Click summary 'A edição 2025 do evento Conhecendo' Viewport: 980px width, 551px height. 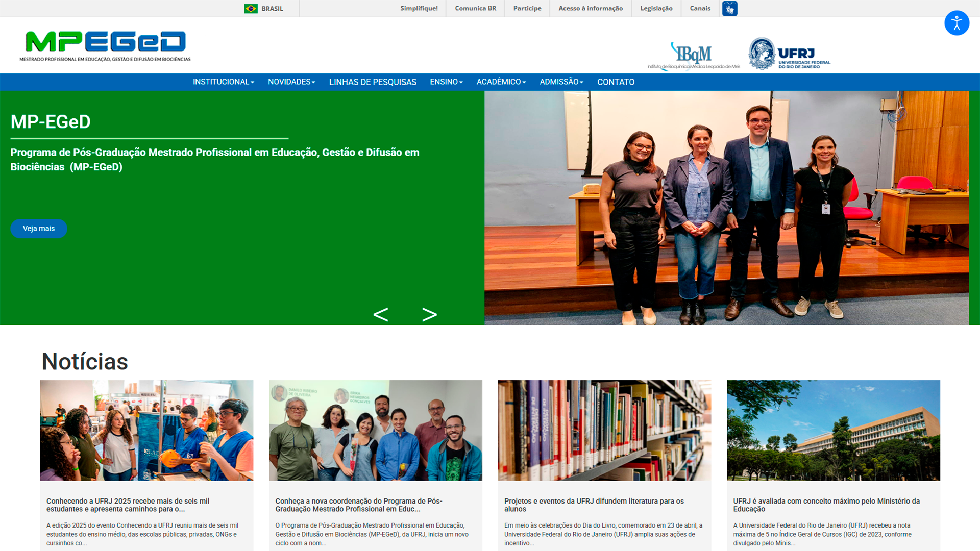point(142,534)
